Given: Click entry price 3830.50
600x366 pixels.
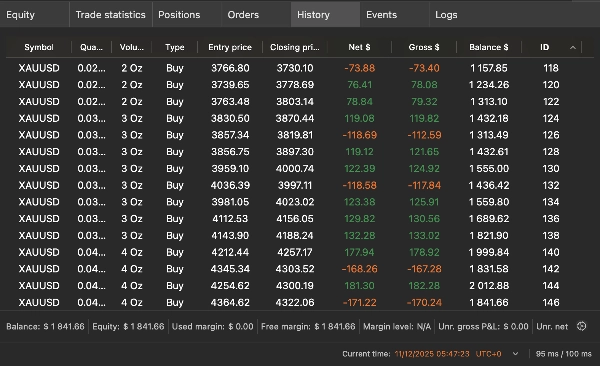Looking at the screenshot, I should [230, 118].
